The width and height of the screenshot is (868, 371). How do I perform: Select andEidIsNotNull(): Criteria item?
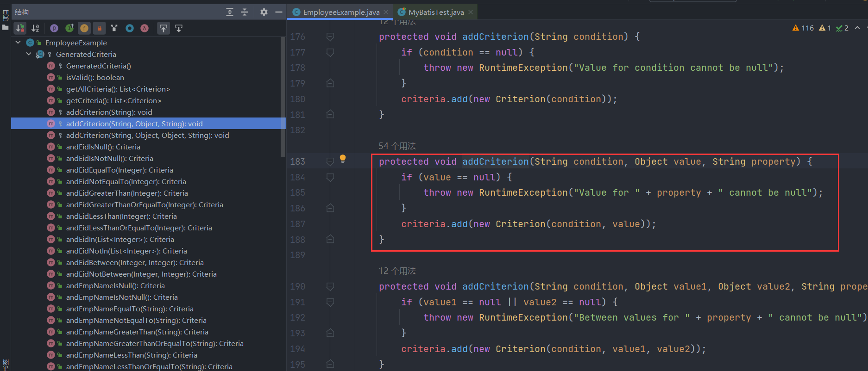click(109, 158)
